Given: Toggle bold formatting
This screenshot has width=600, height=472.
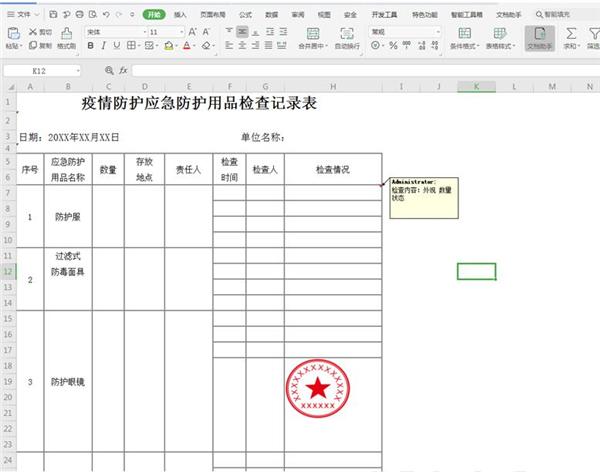Looking at the screenshot, I should click(x=91, y=46).
